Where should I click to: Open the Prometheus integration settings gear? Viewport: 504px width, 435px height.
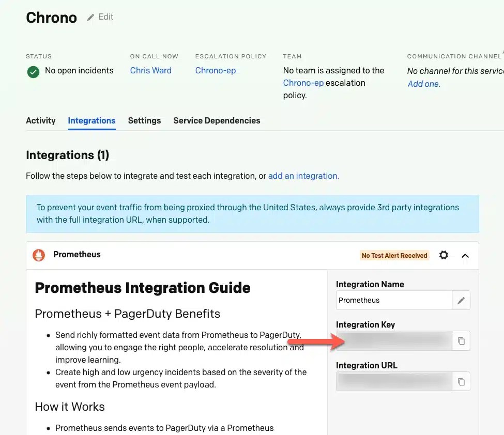click(444, 255)
